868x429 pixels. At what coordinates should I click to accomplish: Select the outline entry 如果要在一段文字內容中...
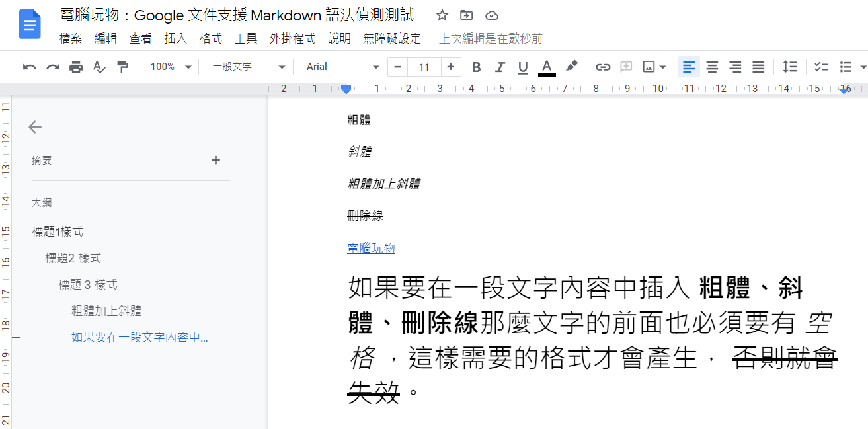(x=139, y=338)
